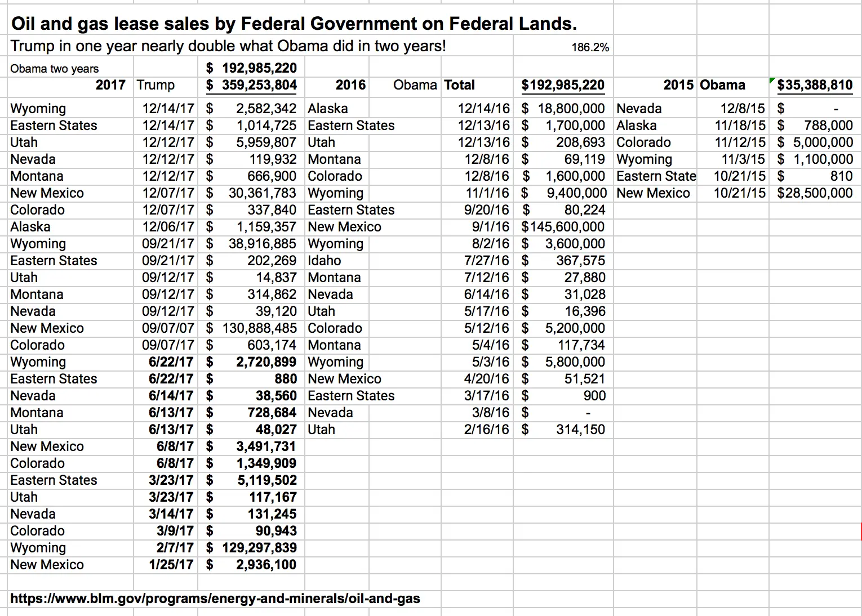Viewport: 862px width, 616px height.
Task: Select the "Oil and gas lease sales" title cell
Action: [294, 24]
